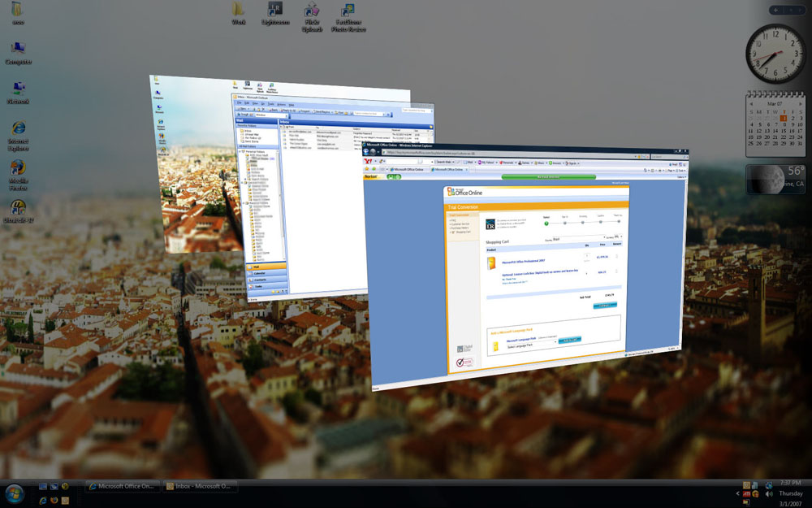Click Microsoft Office Professional 2007 product link
The height and width of the screenshot is (508, 812).
coord(524,261)
